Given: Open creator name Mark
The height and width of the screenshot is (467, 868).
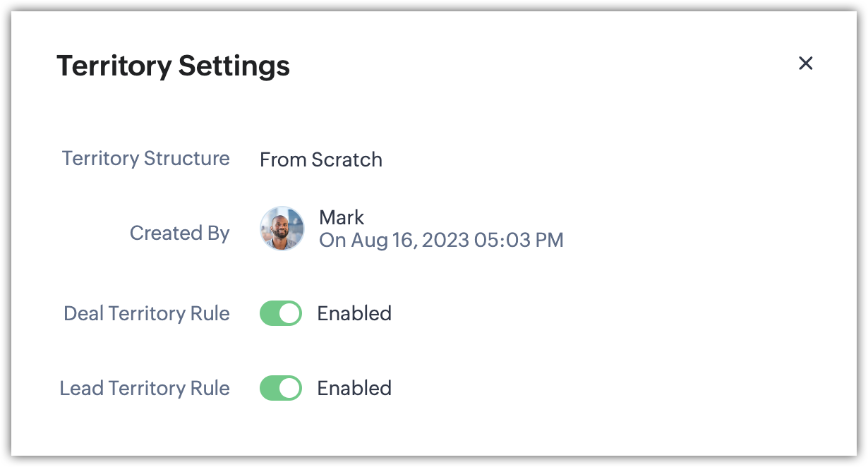Looking at the screenshot, I should pos(342,217).
